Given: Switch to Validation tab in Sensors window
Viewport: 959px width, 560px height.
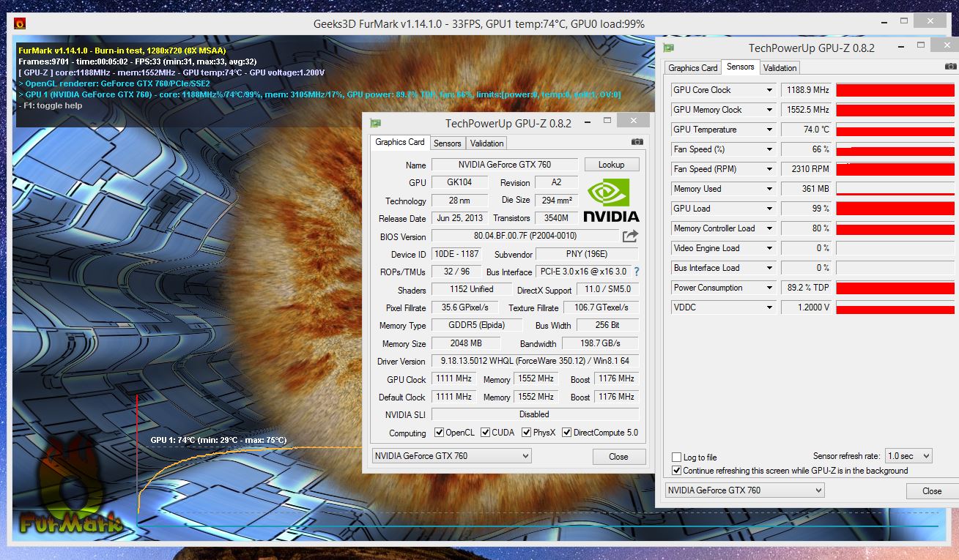Looking at the screenshot, I should [780, 67].
